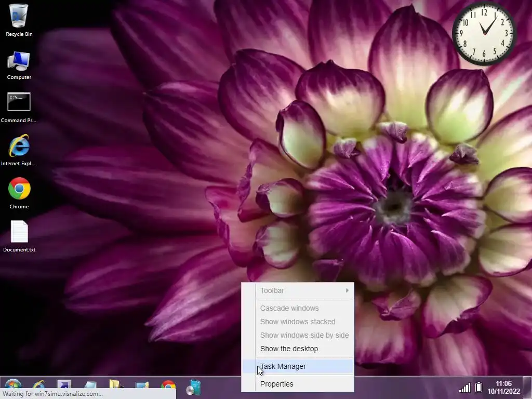The width and height of the screenshot is (532, 399).
Task: Open the taskbar clock showing 11:06
Action: [503, 388]
